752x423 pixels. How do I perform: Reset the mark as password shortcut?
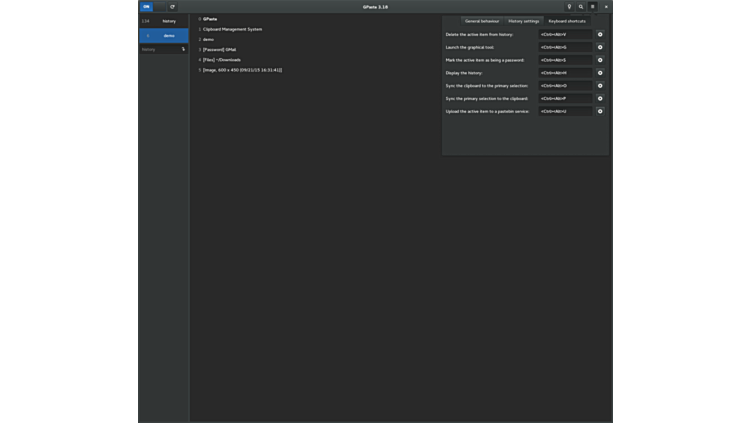tap(600, 60)
